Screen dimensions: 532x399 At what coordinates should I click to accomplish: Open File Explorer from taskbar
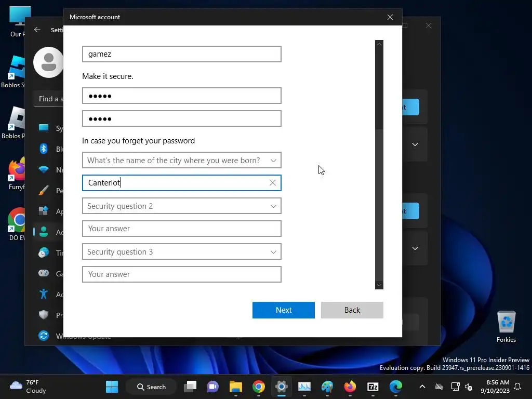tap(236, 387)
